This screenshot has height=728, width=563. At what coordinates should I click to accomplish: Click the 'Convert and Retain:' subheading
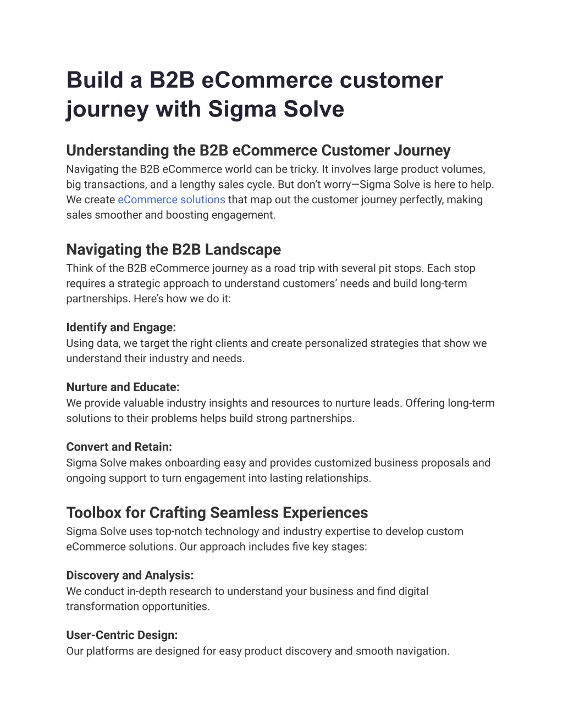pos(119,447)
